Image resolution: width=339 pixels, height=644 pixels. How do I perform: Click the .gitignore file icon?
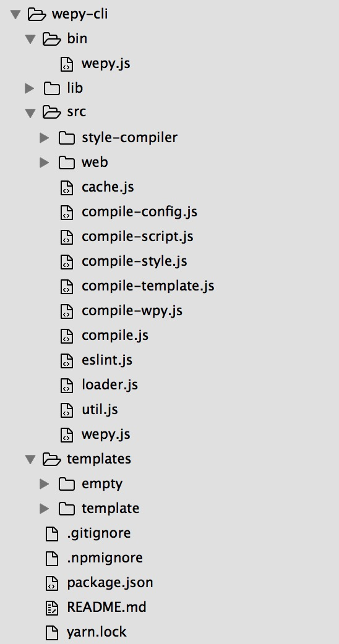coord(52,533)
